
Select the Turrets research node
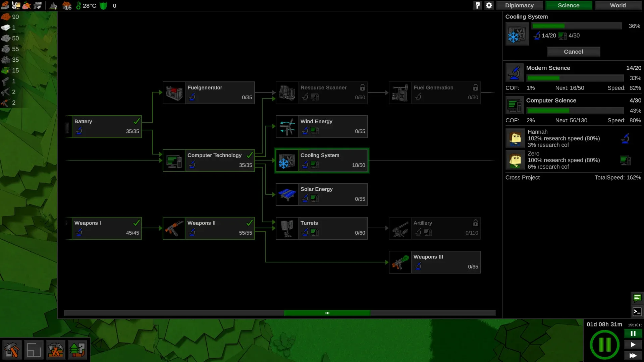pos(321,228)
